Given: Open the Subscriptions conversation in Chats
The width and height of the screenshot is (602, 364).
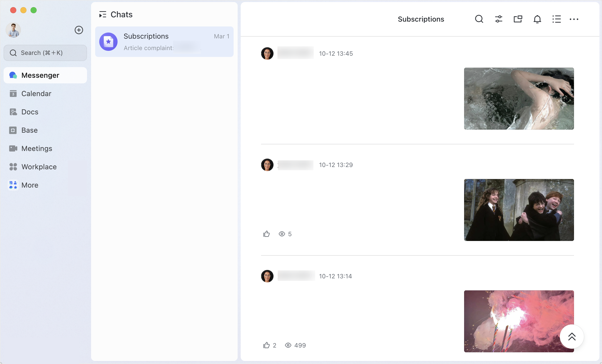Looking at the screenshot, I should [164, 42].
